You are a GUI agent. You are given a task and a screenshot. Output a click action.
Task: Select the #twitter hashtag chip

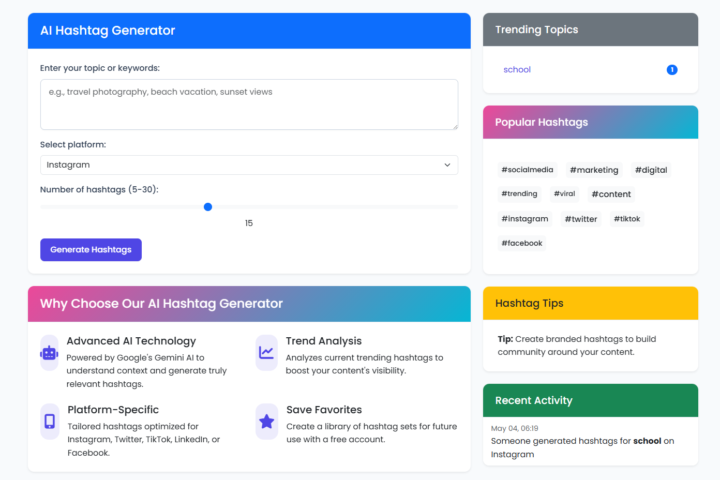coord(581,219)
